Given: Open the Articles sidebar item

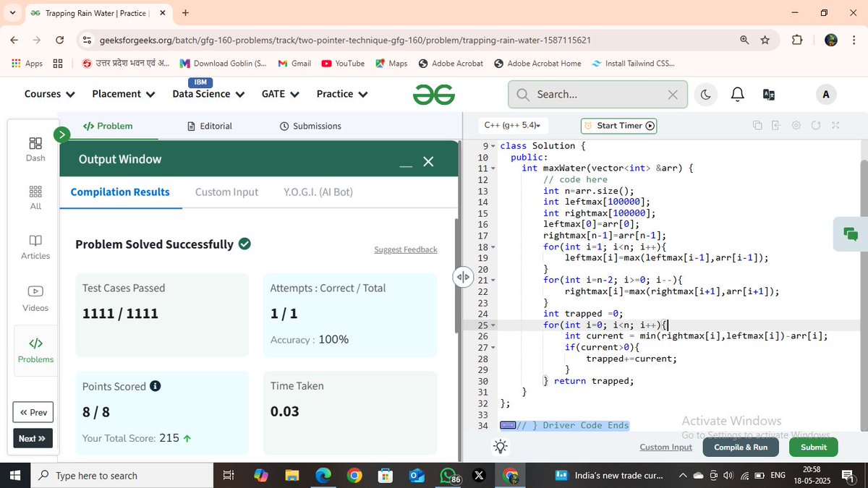Looking at the screenshot, I should coord(35,247).
